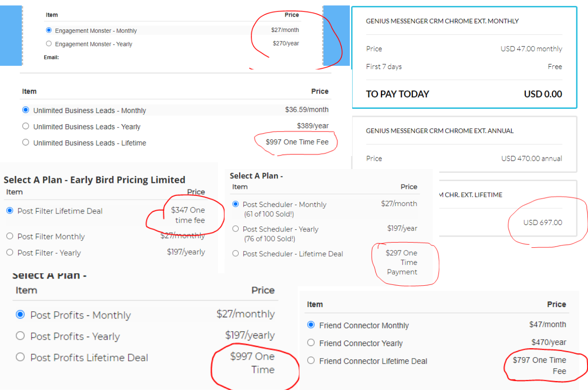Click the $27/monthly price for Post Filter Monthly
Viewport: 588px width, 390px height.
click(183, 236)
